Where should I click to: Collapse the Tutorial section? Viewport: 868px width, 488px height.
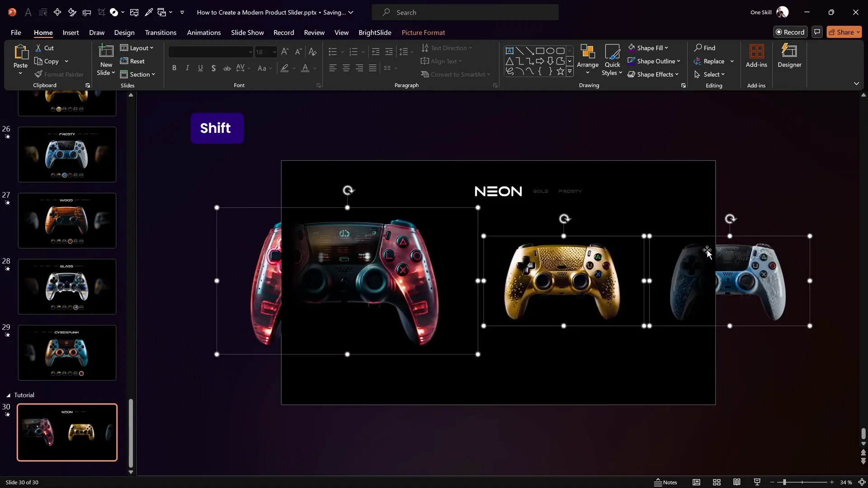[x=8, y=395]
